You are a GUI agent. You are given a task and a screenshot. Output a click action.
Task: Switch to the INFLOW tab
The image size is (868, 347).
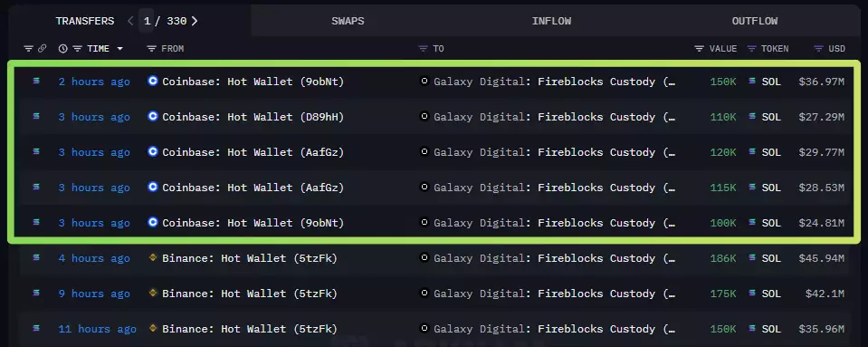coord(551,21)
